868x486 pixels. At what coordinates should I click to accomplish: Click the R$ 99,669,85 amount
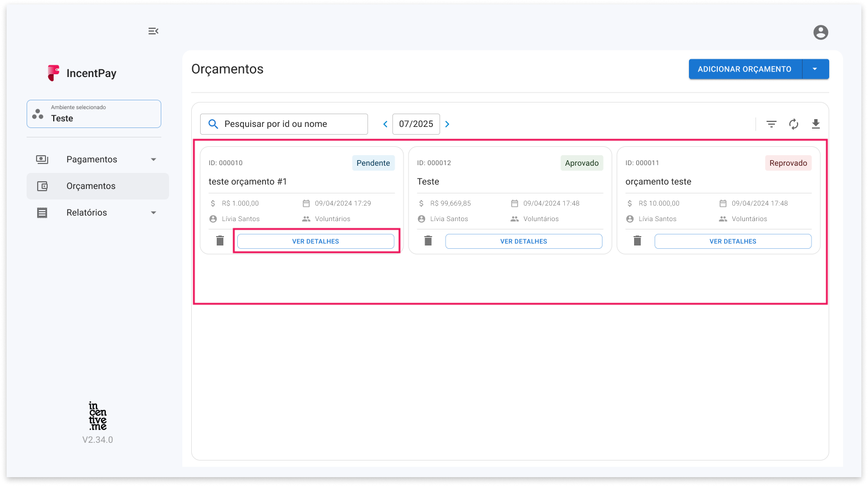point(451,203)
